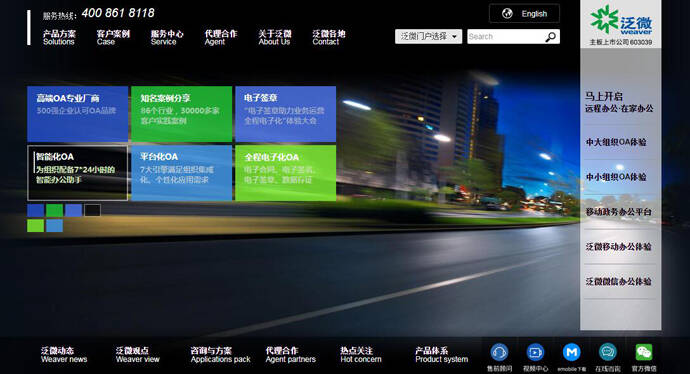Viewport: 690px width, 374px height.
Task: Click the Weaver logo
Action: [620, 24]
